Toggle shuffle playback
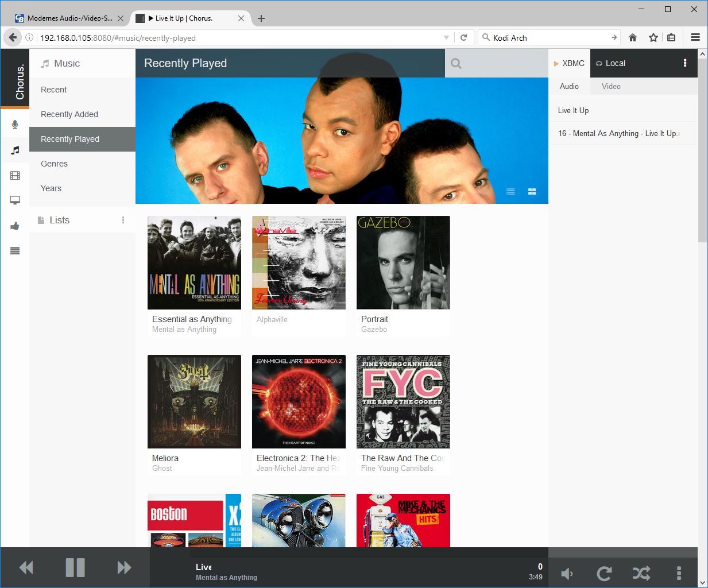This screenshot has height=588, width=708. click(x=641, y=573)
